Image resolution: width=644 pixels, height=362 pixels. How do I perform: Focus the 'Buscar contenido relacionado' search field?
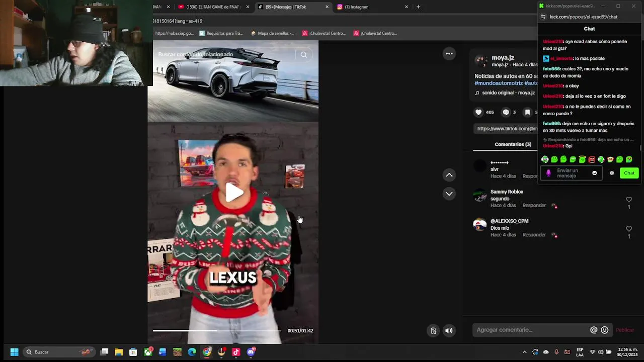coord(225,54)
